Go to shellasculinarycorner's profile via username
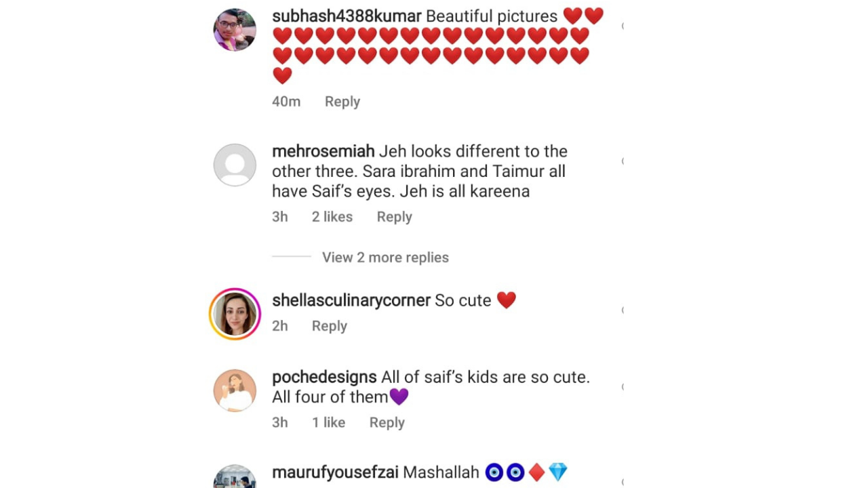 351,300
